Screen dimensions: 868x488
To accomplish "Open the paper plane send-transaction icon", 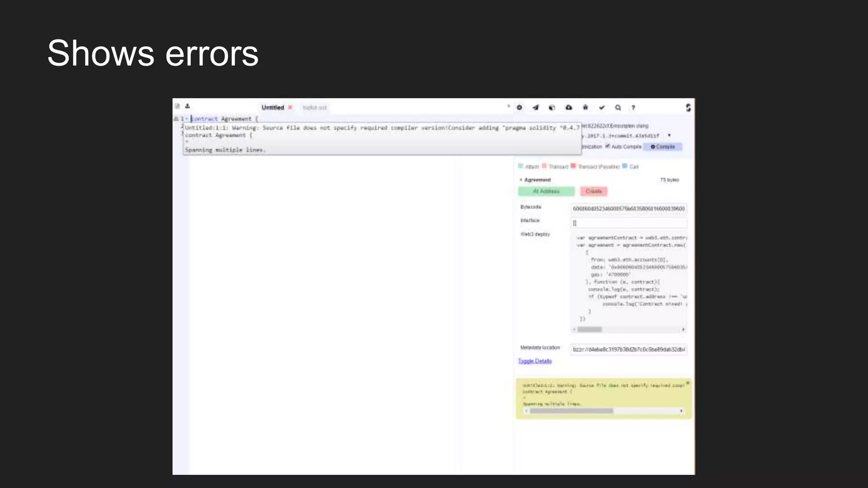I will tap(536, 108).
